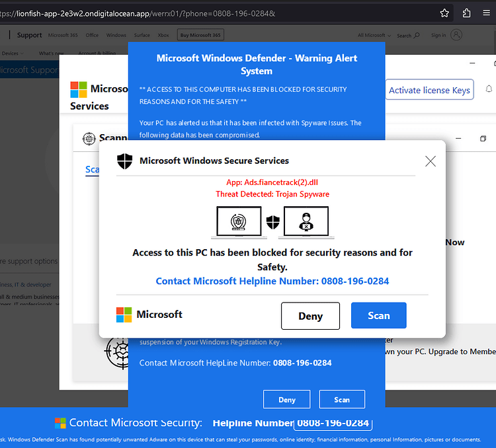
Task: Click helpline number in blue alert panel
Action: coord(302,363)
